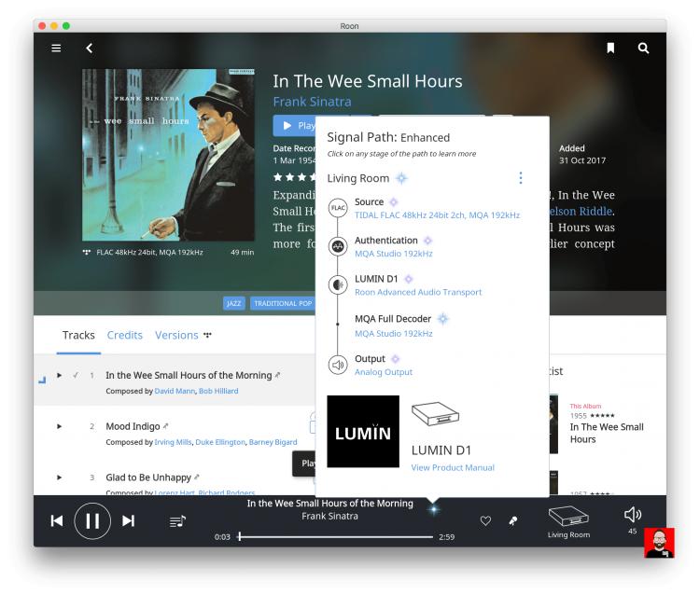The width and height of the screenshot is (700, 595).
Task: Click the FLAC source stage icon
Action: coord(338,208)
